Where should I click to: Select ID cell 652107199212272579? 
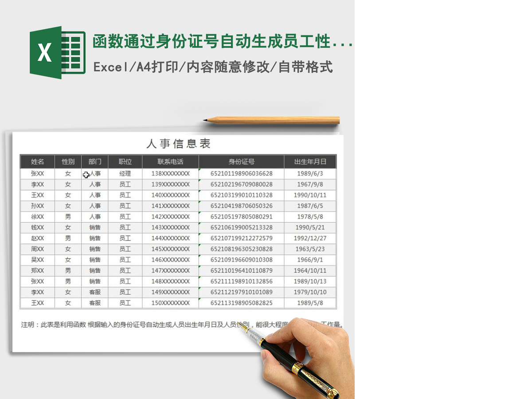(241, 239)
